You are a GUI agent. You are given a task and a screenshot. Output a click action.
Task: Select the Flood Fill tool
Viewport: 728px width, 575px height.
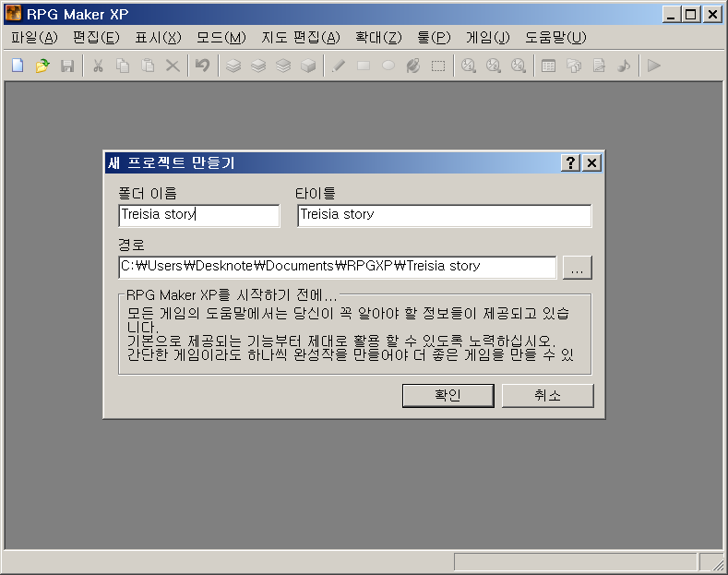[413, 66]
